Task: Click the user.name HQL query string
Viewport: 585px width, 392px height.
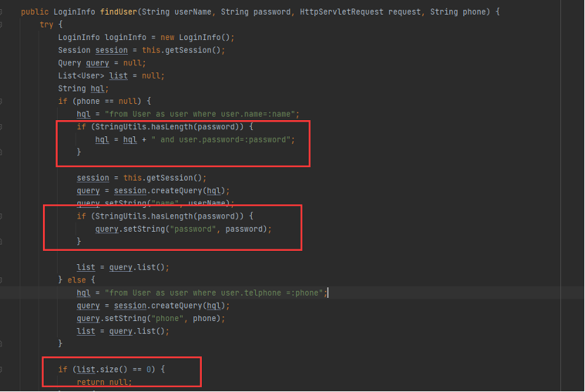Action: pos(202,114)
